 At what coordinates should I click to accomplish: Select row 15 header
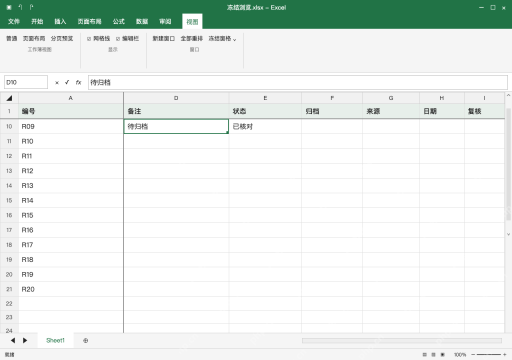click(x=9, y=200)
